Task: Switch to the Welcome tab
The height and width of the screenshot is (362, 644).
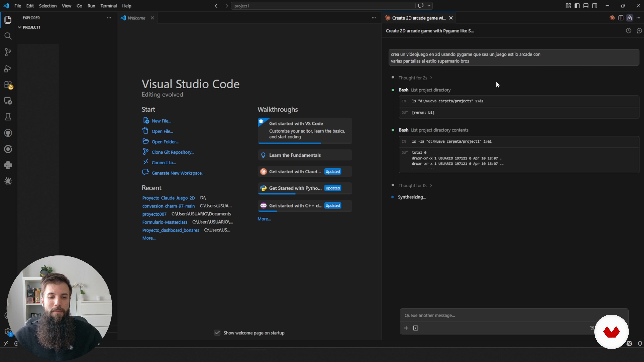Action: [137, 18]
